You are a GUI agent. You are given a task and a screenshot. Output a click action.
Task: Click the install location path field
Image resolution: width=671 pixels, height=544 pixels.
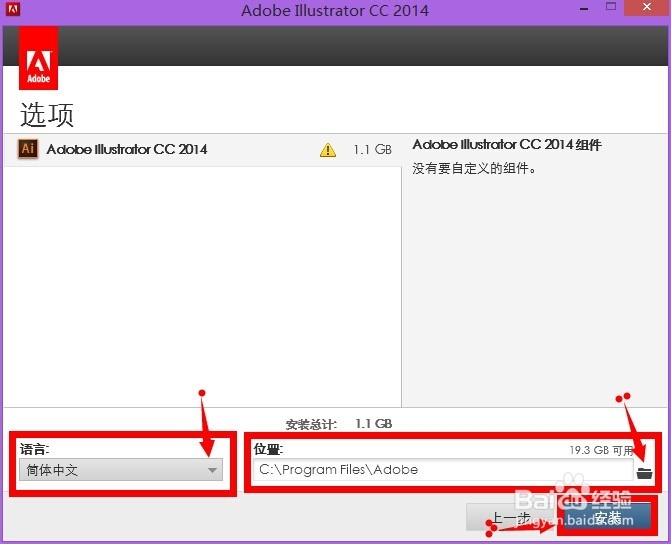click(x=442, y=470)
